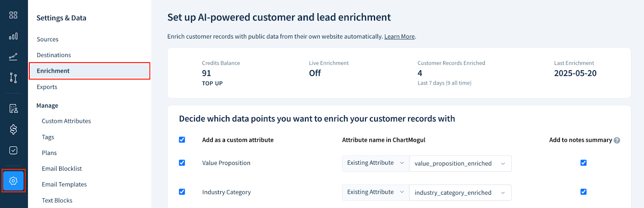Click the settings gear icon
644x208 pixels.
(x=13, y=181)
